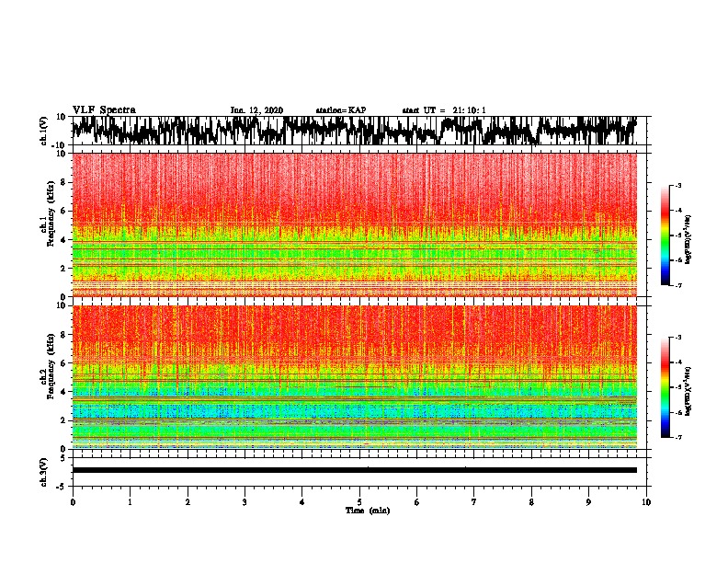
Task: Click the black ch.3 voltage trace
Action: point(355,470)
